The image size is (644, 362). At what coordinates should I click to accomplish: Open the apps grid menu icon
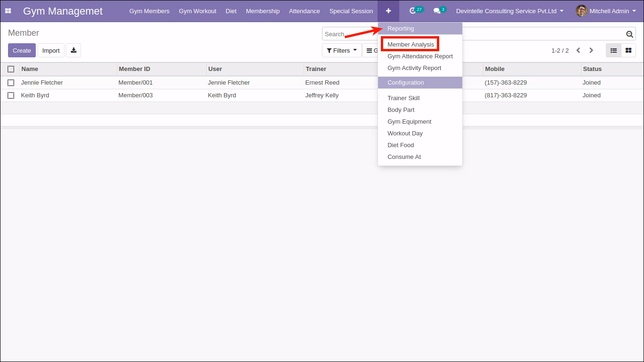click(x=8, y=11)
